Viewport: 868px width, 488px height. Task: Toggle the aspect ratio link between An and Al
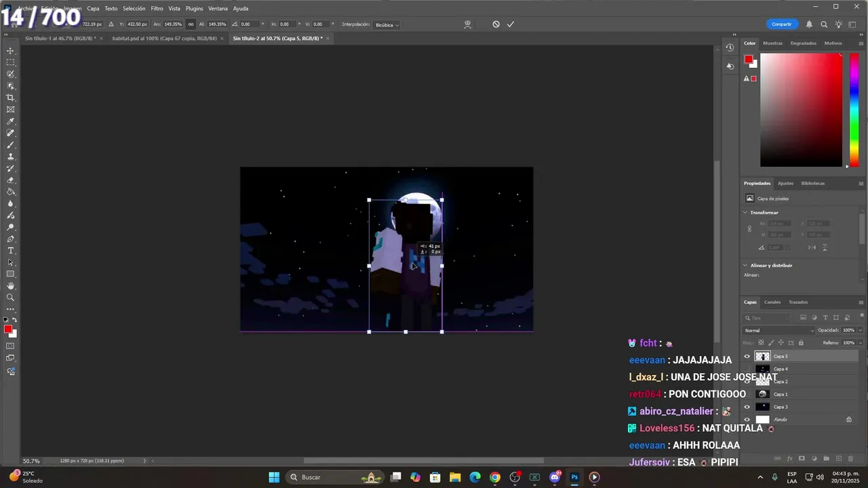[x=191, y=24]
